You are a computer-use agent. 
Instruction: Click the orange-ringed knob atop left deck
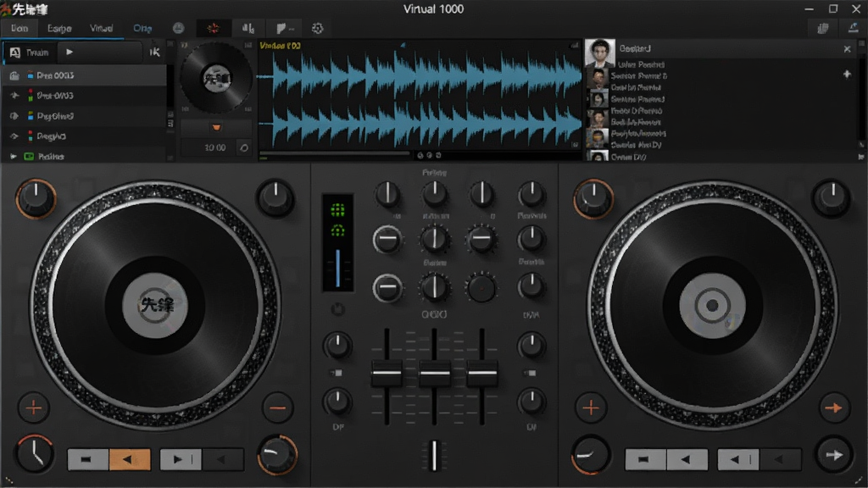(x=36, y=198)
